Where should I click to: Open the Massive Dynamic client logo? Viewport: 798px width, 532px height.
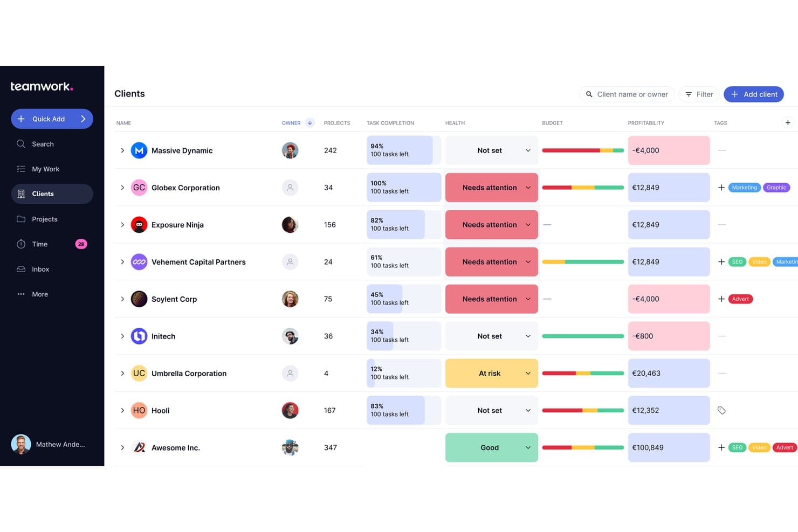[139, 150]
